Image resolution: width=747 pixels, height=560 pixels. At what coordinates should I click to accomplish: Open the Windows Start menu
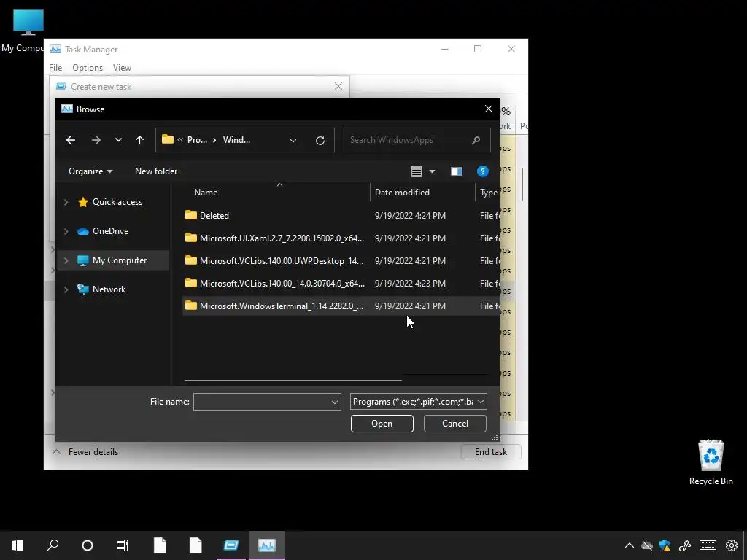pyautogui.click(x=18, y=545)
